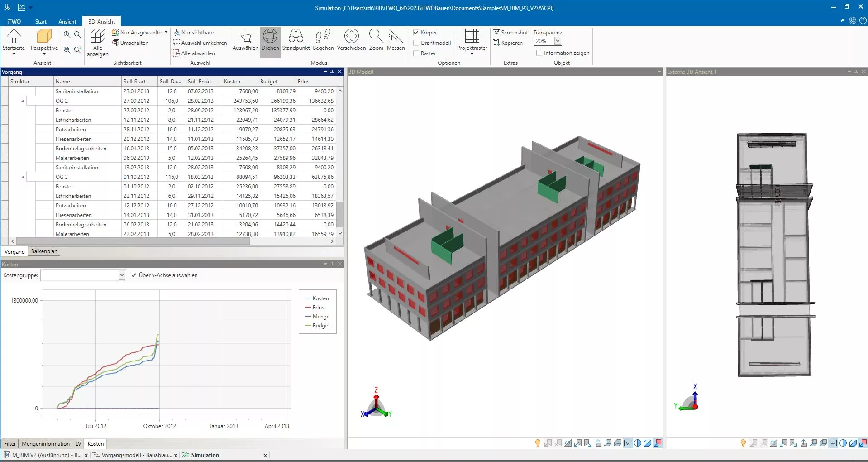Choose the Begehen walk tool
Viewport: 868px width, 462px height.
coord(323,41)
